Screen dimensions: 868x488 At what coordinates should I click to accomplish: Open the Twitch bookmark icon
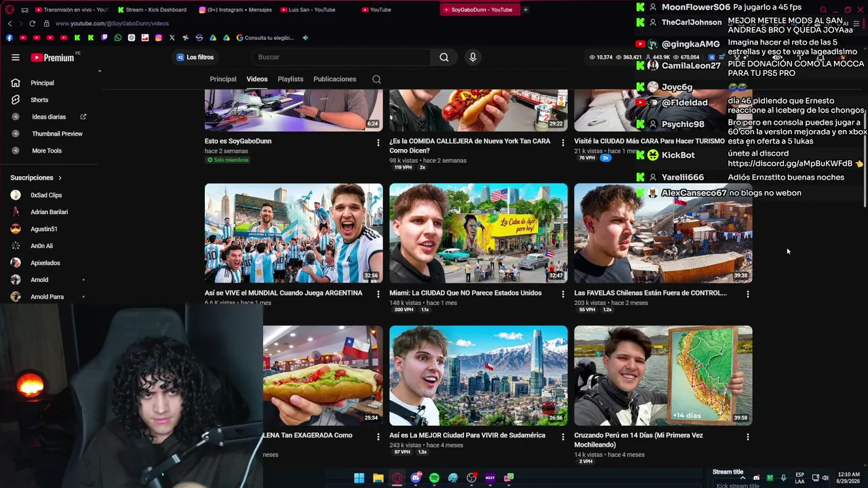[x=104, y=38]
